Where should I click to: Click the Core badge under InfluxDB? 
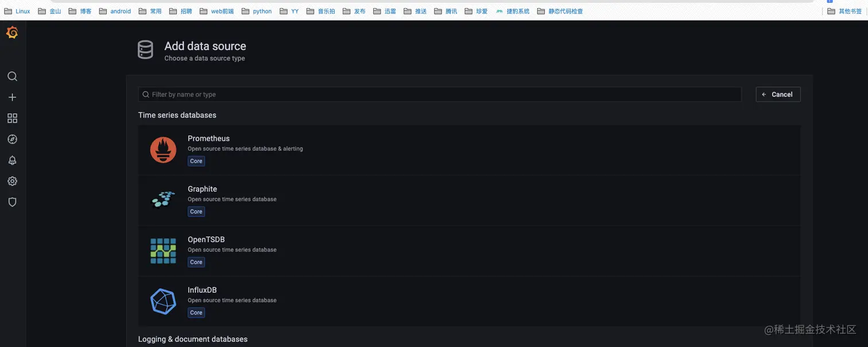[196, 313]
